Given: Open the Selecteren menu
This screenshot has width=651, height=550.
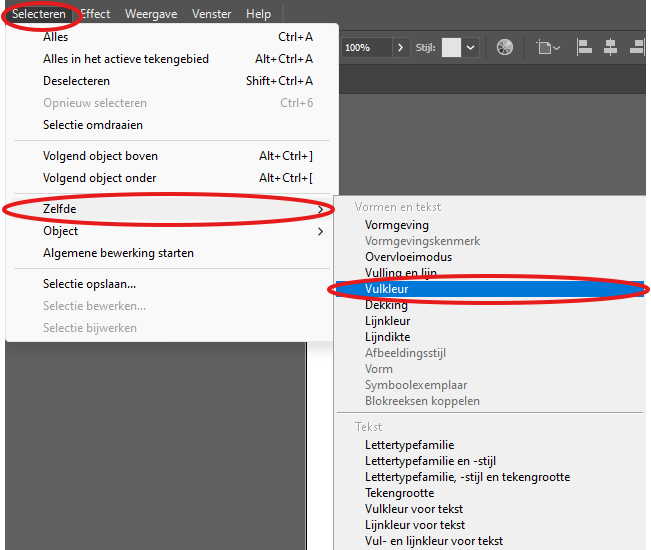Looking at the screenshot, I should coord(39,14).
